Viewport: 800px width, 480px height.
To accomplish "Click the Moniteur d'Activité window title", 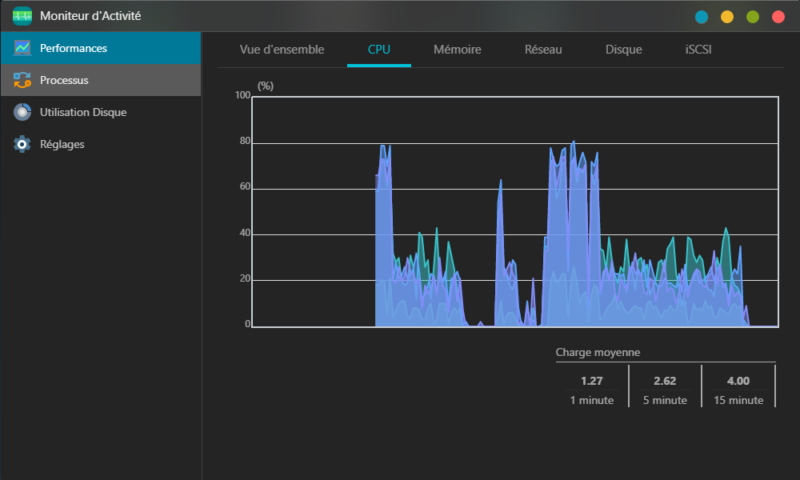I will pyautogui.click(x=90, y=16).
